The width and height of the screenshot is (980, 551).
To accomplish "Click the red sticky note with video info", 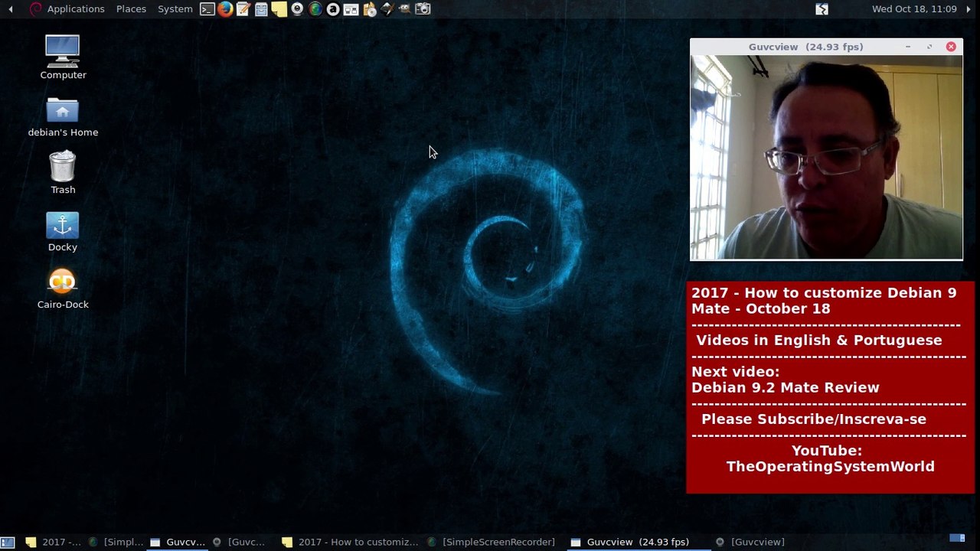I will pos(831,387).
